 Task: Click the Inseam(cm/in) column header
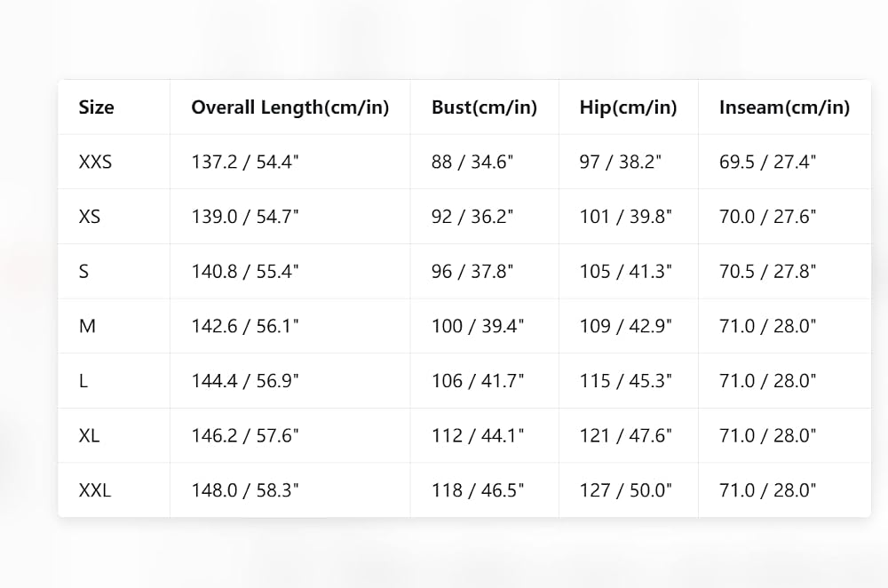(x=784, y=107)
